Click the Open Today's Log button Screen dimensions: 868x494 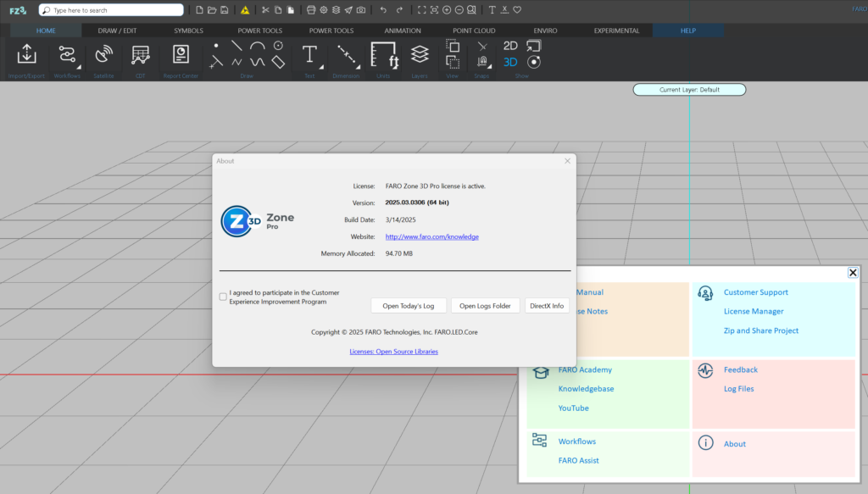click(x=409, y=306)
